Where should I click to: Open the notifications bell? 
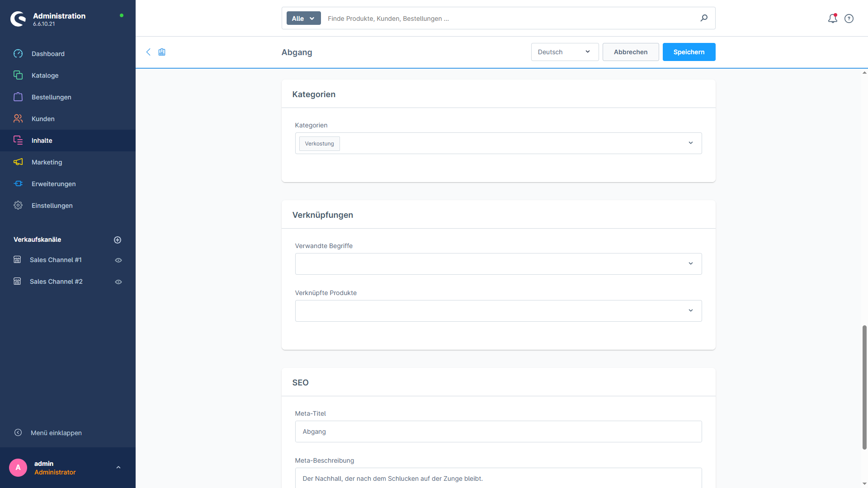(x=833, y=19)
